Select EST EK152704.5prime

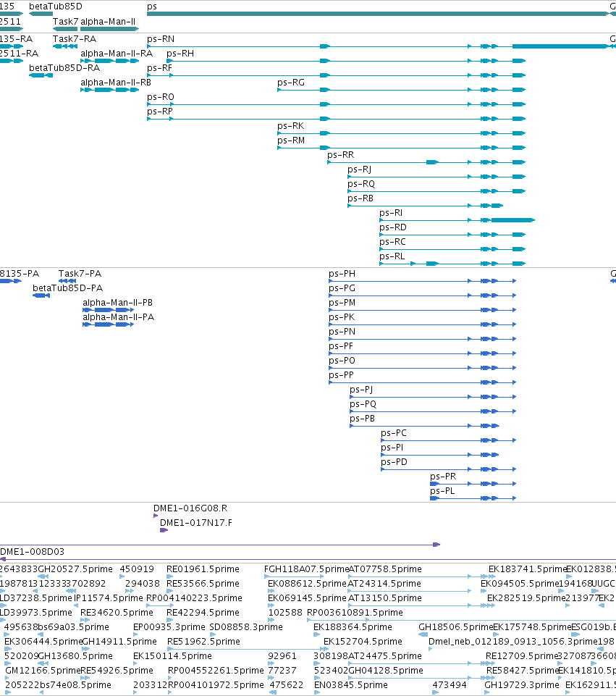pos(326,649)
